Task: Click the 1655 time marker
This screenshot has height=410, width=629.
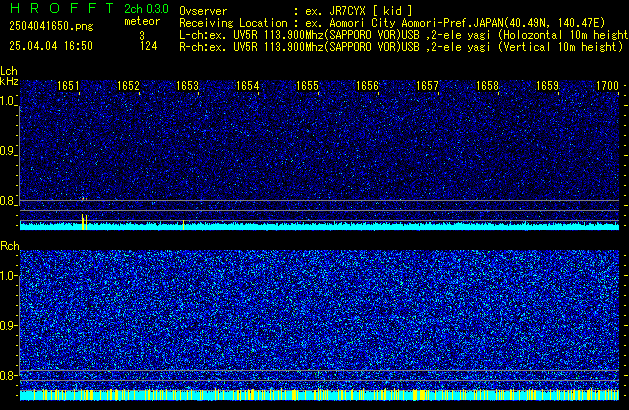Action: 307,86
